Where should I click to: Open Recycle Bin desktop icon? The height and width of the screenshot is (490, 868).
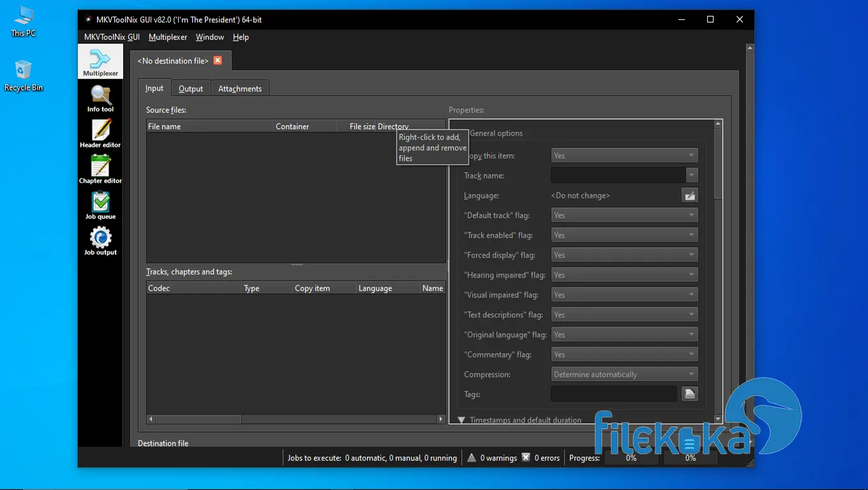24,75
